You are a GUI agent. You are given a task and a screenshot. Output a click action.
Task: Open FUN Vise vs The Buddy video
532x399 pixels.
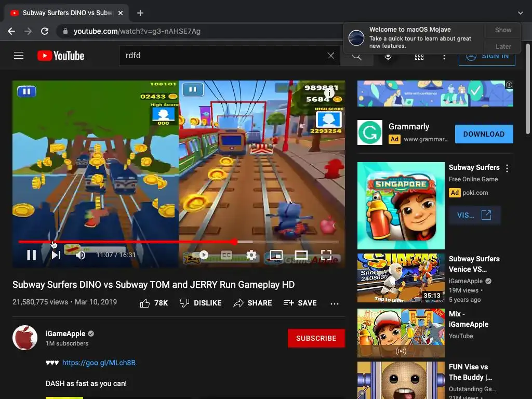[401, 380]
